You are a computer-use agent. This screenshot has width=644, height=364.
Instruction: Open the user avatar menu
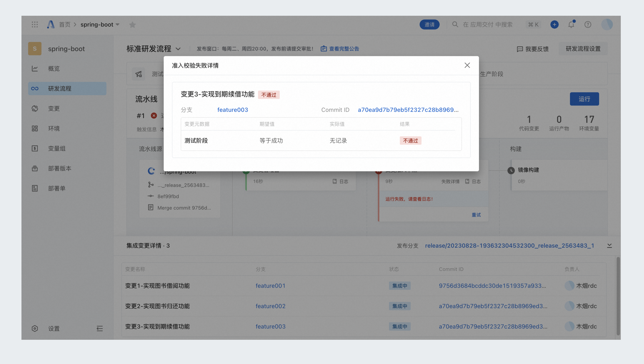(607, 24)
